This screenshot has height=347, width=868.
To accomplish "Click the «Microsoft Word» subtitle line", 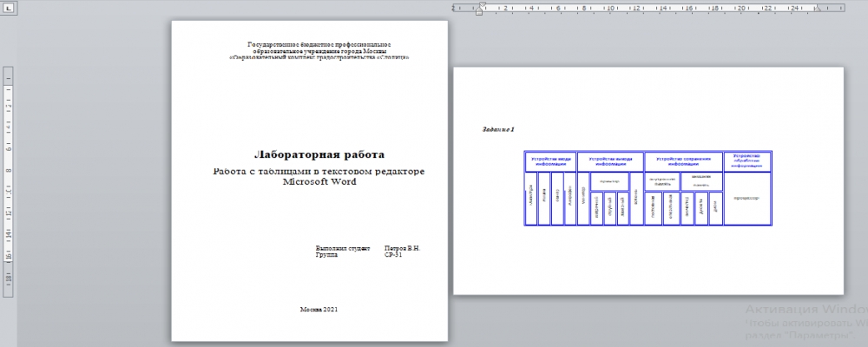I will click(x=319, y=181).
